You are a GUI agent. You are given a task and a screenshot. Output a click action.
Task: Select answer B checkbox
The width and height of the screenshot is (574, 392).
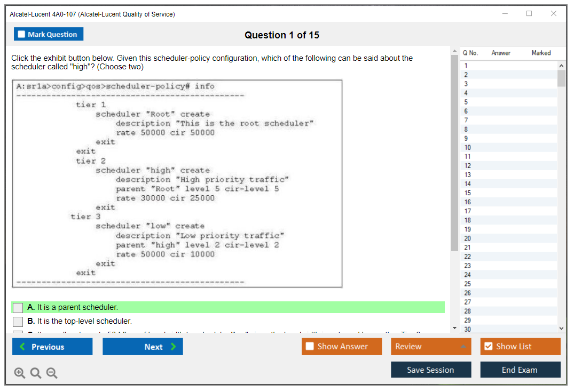(18, 322)
